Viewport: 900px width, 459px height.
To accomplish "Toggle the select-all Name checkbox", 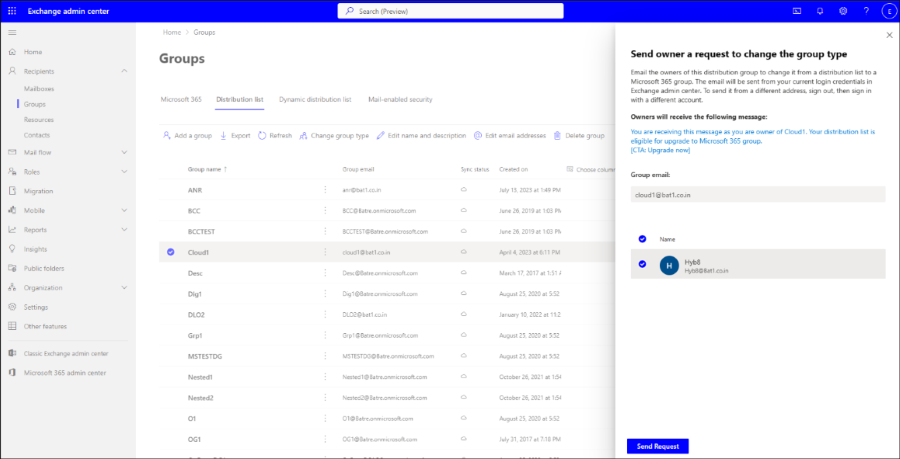I will coord(642,239).
